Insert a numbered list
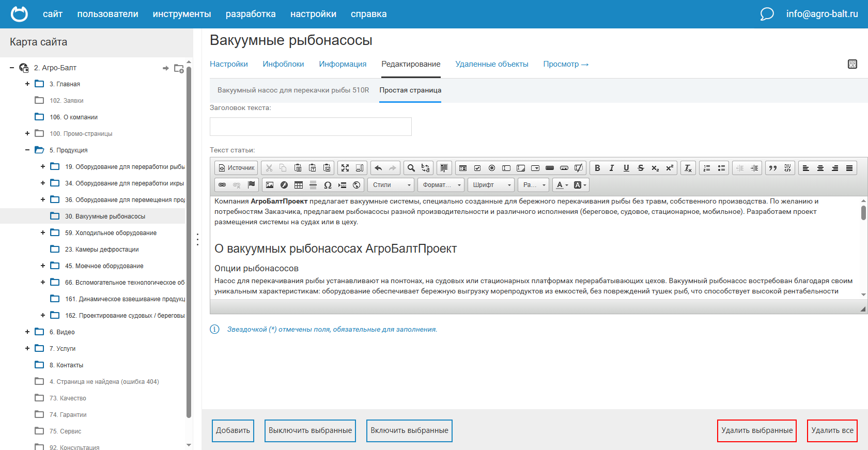The image size is (868, 450). click(x=707, y=168)
